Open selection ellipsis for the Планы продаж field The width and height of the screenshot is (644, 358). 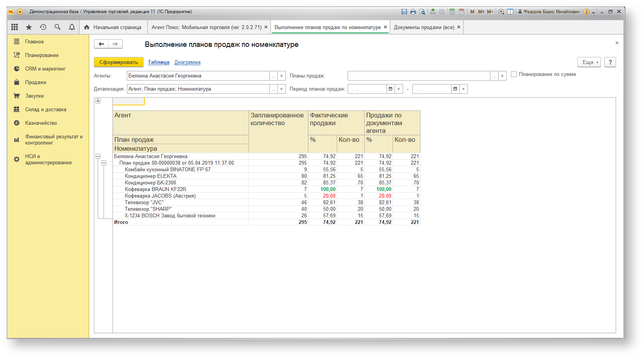coord(494,76)
